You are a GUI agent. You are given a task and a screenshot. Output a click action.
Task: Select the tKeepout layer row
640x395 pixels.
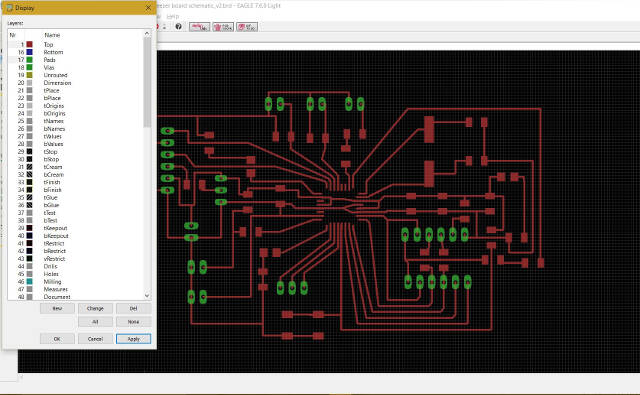[x=76, y=228]
